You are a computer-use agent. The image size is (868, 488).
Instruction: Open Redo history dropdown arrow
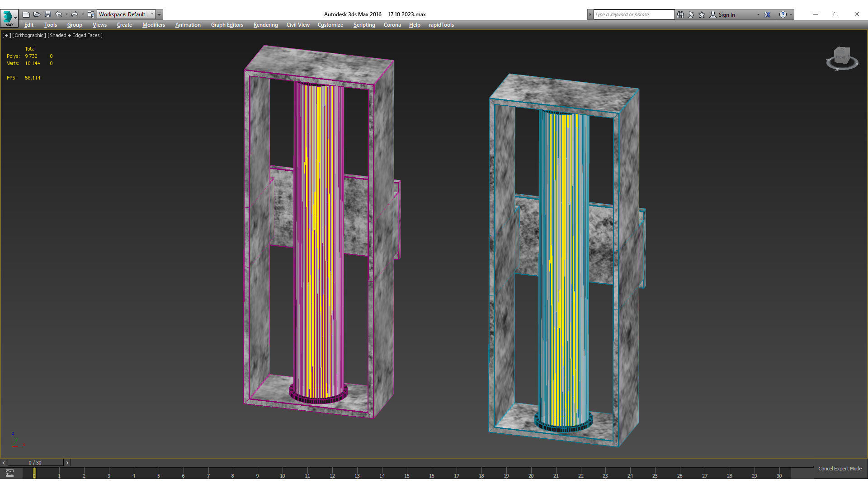coord(83,14)
